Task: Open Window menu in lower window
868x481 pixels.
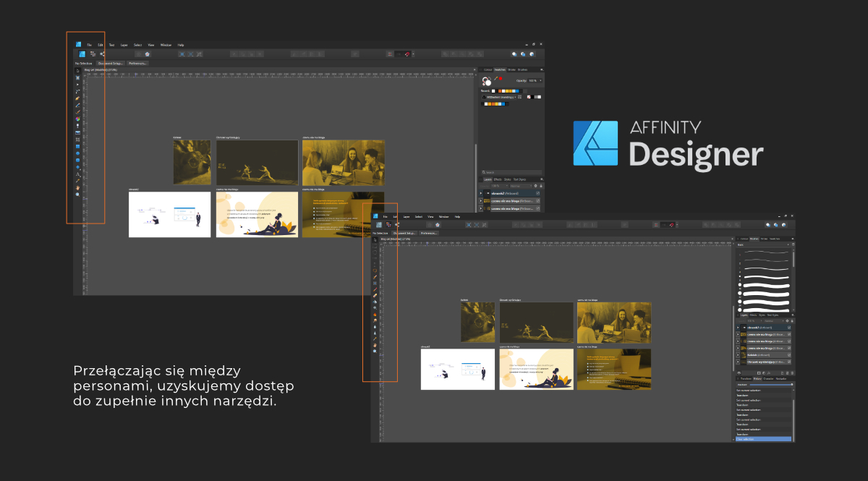Action: 443,216
